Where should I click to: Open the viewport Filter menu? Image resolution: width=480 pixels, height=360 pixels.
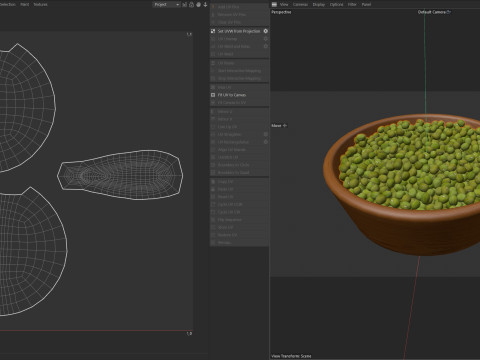tap(352, 5)
